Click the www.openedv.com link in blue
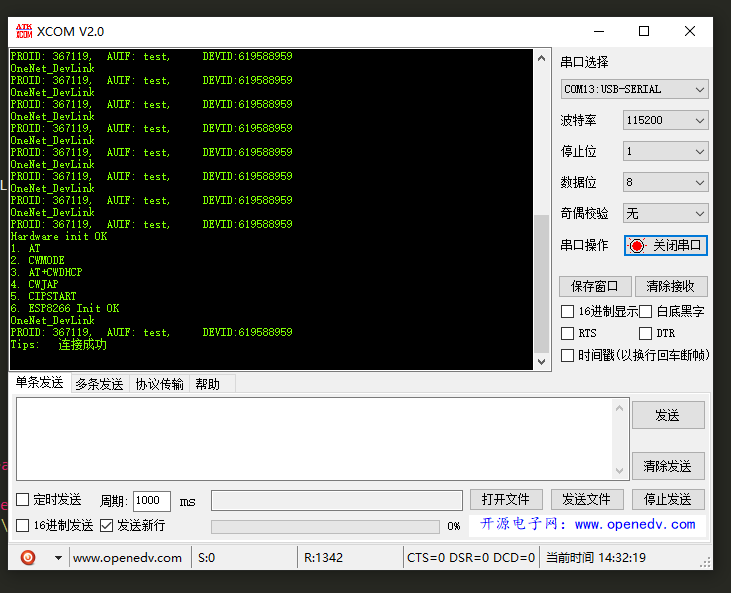Viewport: 731px width, 593px height. (x=635, y=524)
